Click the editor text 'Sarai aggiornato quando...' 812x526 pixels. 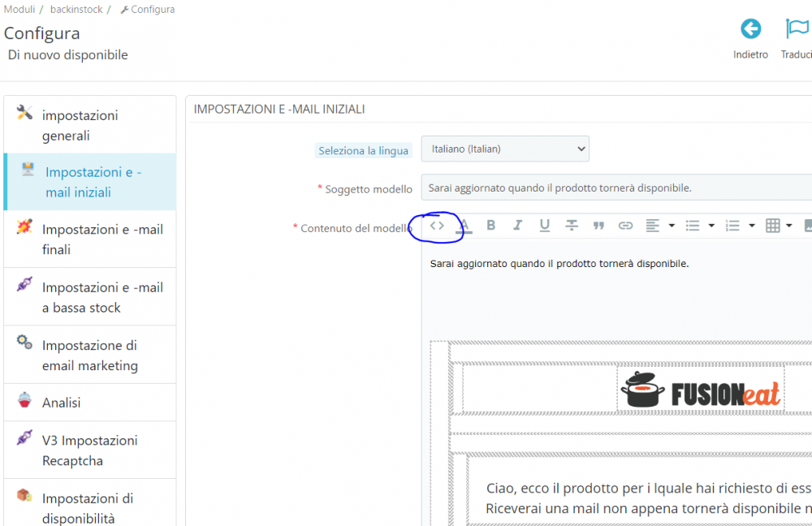point(559,264)
